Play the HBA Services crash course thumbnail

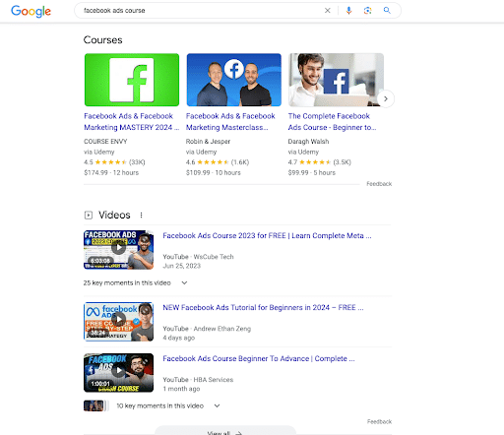(118, 373)
